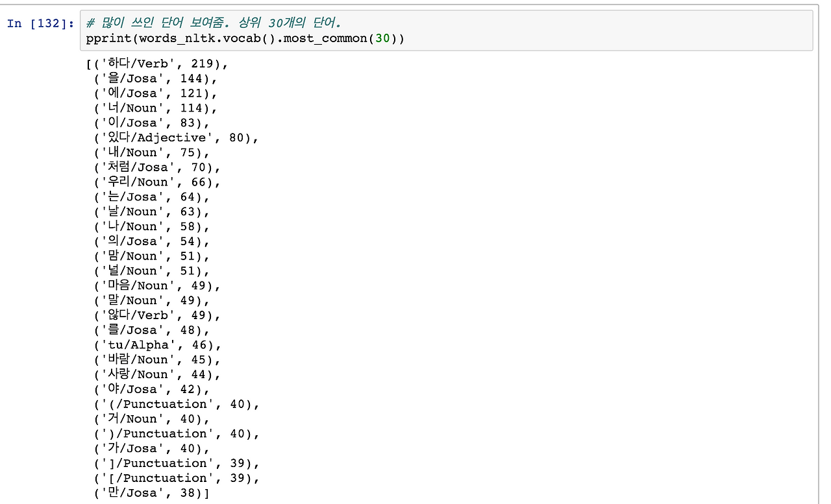Click the '야/Josa', 42 output line

[x=153, y=390]
